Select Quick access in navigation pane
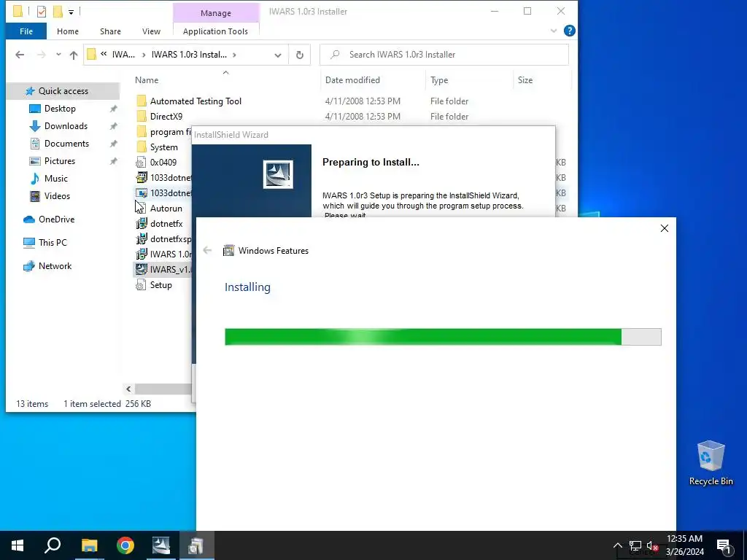Viewport: 747px width, 560px height. (63, 91)
